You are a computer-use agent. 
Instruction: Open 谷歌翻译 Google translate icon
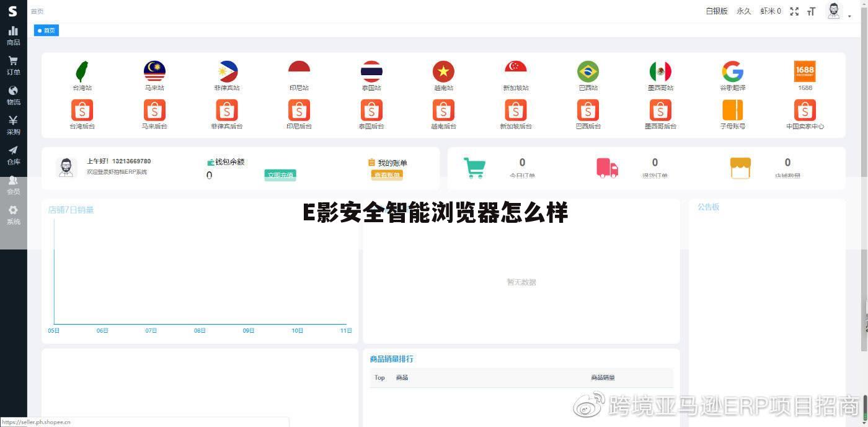(732, 72)
